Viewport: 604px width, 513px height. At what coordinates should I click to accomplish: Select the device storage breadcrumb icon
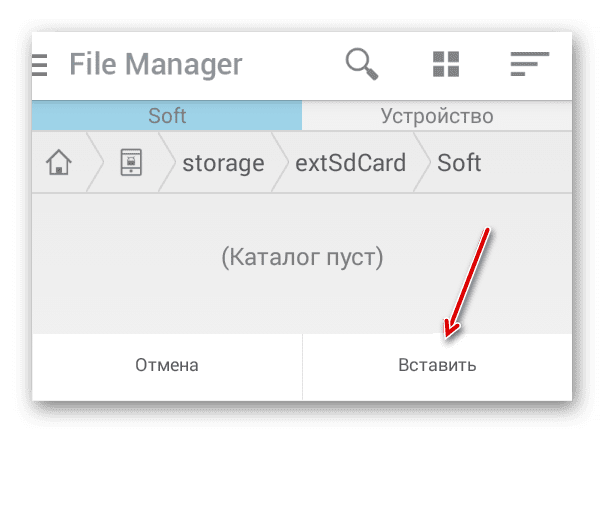click(131, 162)
